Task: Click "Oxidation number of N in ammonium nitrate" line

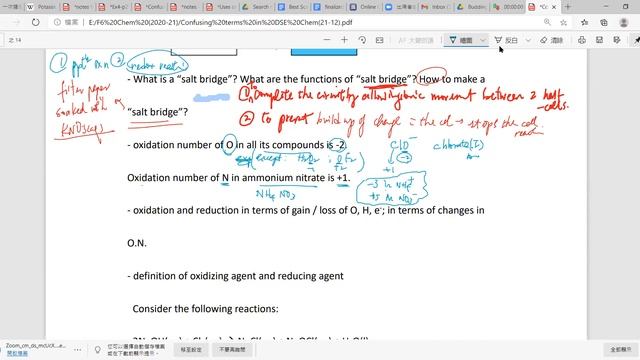Action: click(x=239, y=178)
